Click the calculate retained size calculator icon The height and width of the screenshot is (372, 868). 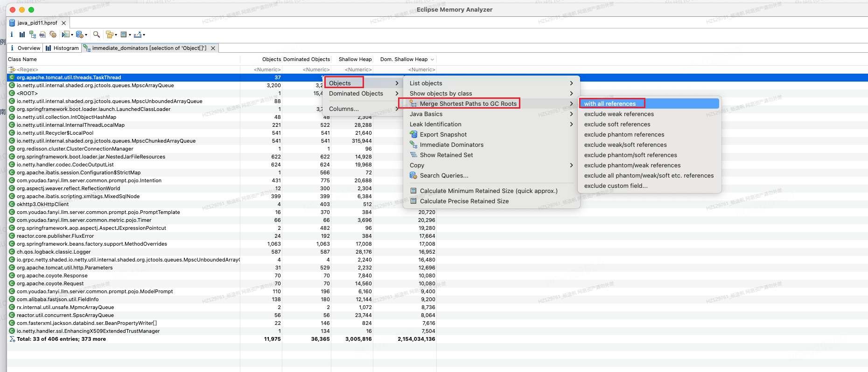pyautogui.click(x=124, y=34)
